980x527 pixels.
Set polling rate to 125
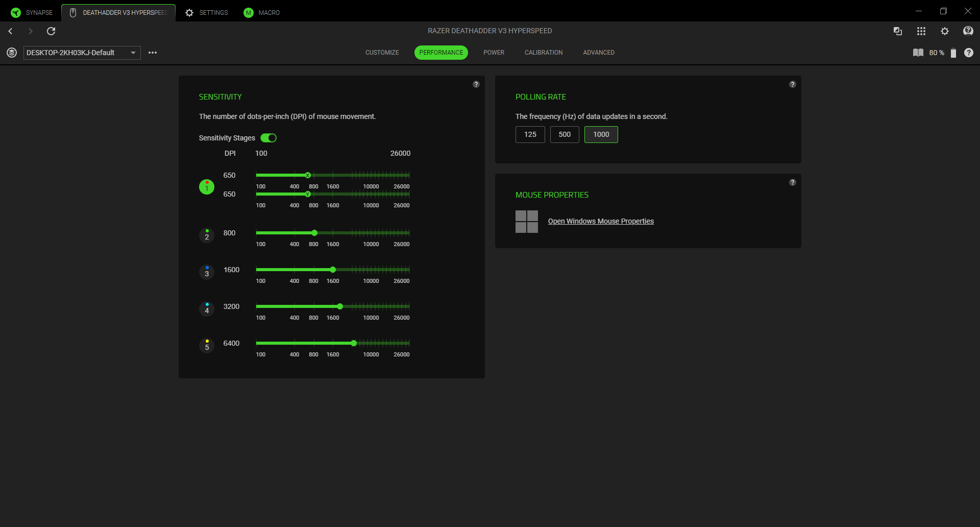(x=530, y=134)
